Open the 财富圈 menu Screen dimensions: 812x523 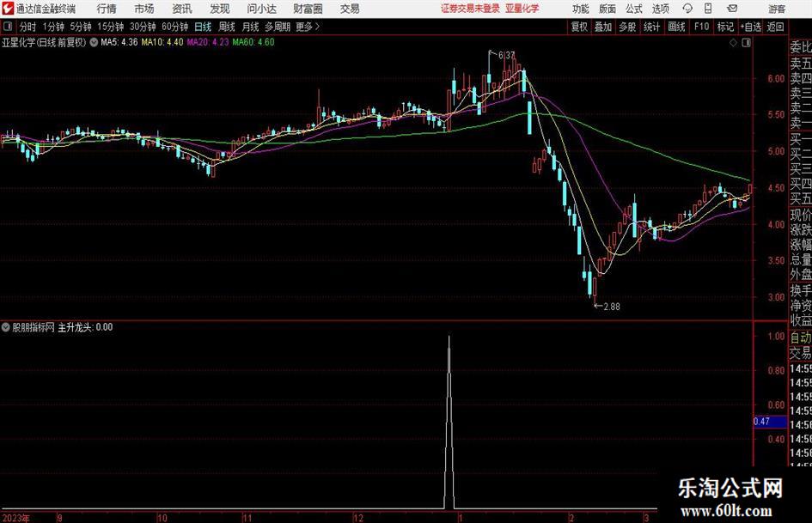pos(308,9)
